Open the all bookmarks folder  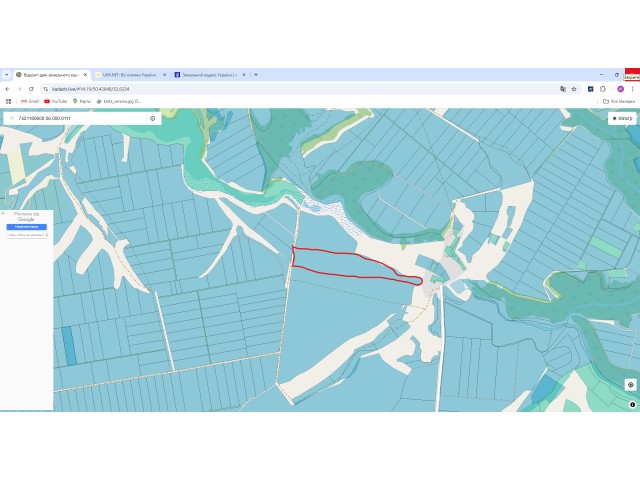tap(619, 101)
